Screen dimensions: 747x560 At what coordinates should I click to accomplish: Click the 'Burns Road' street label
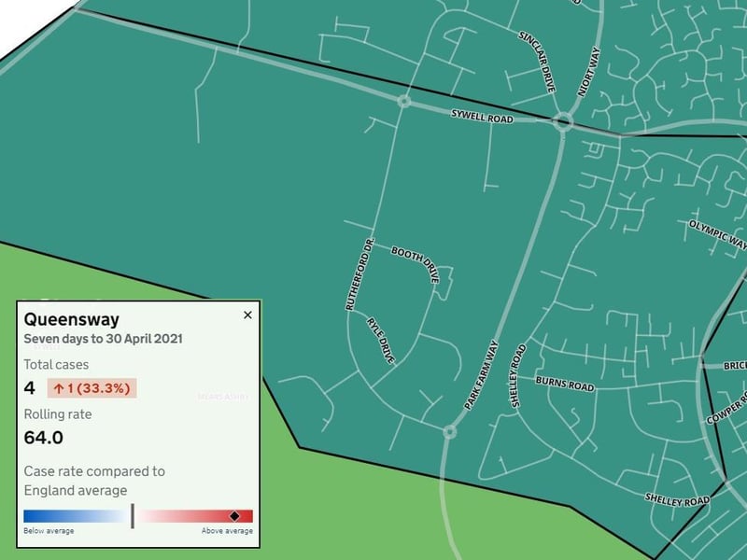pyautogui.click(x=565, y=384)
